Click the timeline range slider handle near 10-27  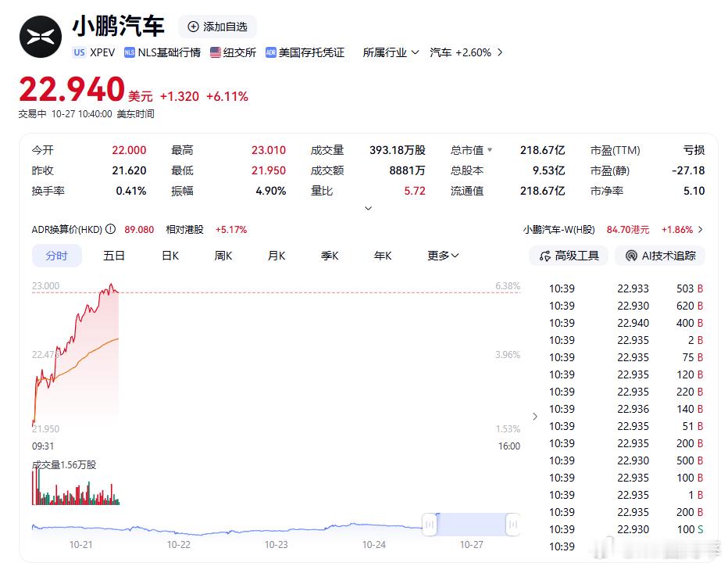click(512, 525)
